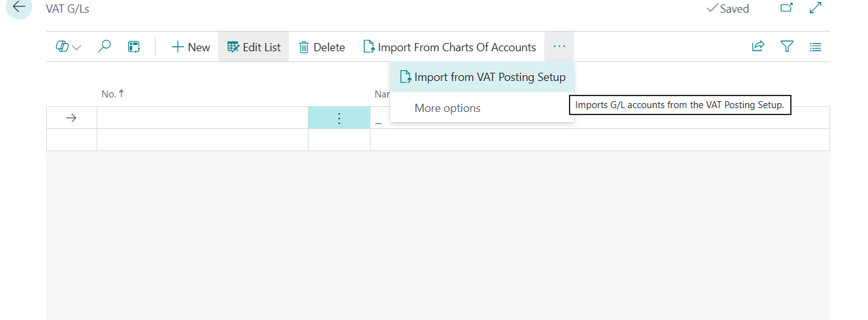The image size is (868, 320).
Task: Click Import From Charts Of Accounts
Action: tap(449, 47)
